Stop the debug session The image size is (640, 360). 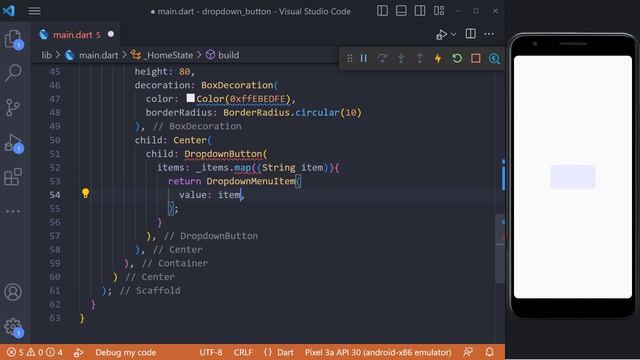[476, 58]
